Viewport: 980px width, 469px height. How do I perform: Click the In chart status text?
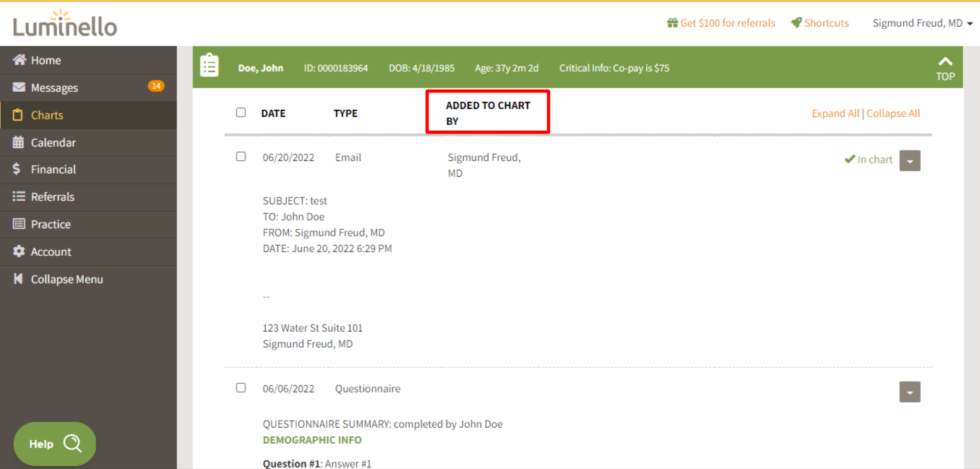pos(875,160)
